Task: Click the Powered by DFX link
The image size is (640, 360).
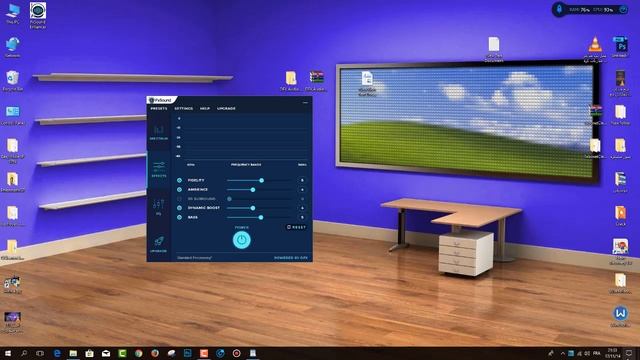Action: point(291,258)
